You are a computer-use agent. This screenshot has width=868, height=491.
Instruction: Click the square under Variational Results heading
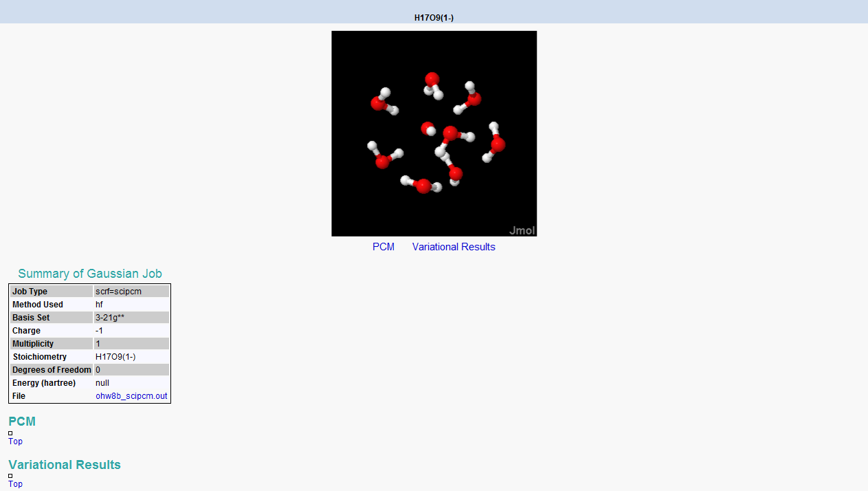tap(10, 475)
